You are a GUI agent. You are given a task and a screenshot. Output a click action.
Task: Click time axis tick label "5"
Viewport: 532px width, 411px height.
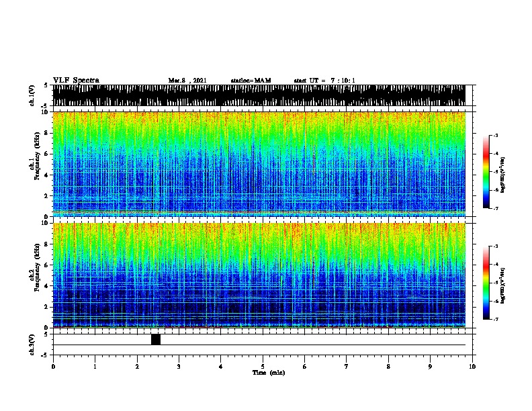click(x=263, y=367)
